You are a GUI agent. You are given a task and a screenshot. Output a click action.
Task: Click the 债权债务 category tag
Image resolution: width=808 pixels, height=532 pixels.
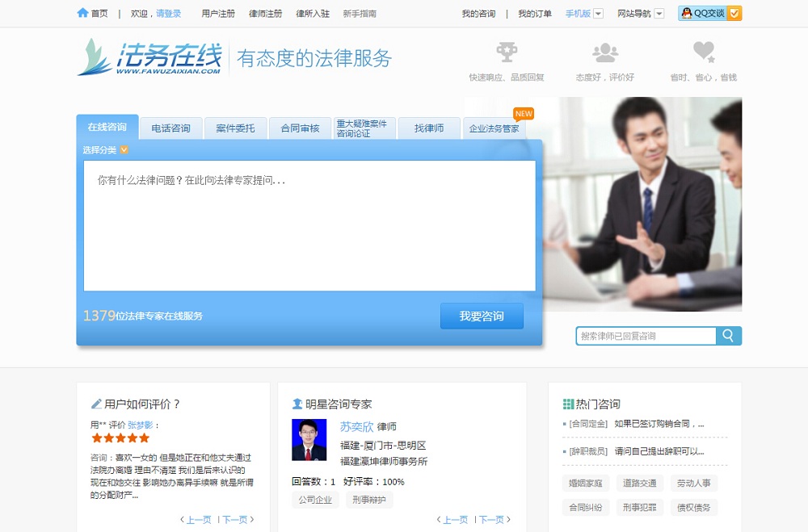click(693, 507)
